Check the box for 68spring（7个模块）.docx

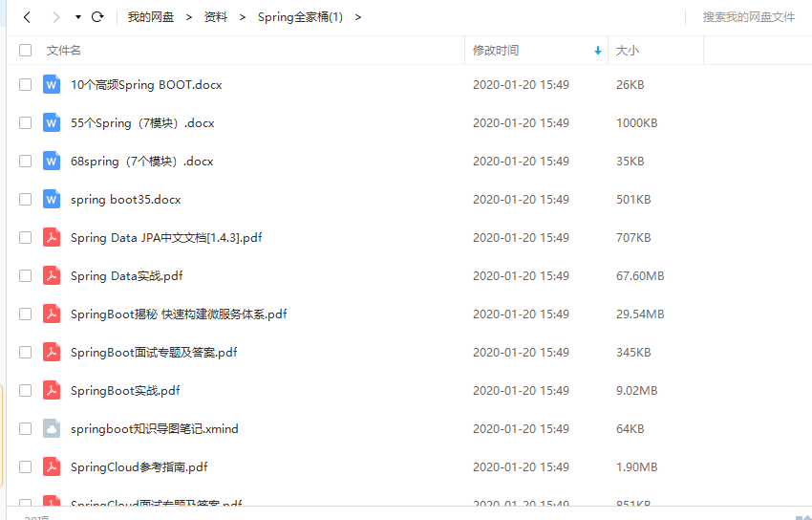pyautogui.click(x=25, y=162)
